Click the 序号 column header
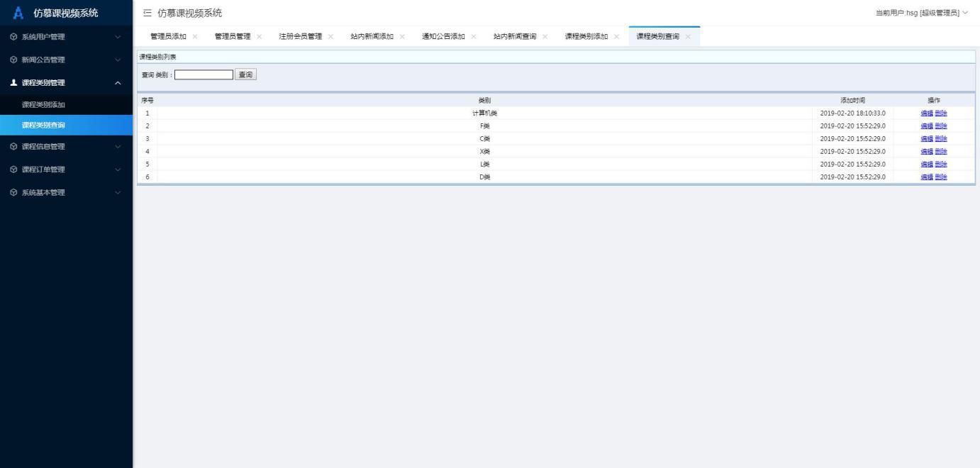Viewport: 980px width, 468px height. click(x=147, y=101)
